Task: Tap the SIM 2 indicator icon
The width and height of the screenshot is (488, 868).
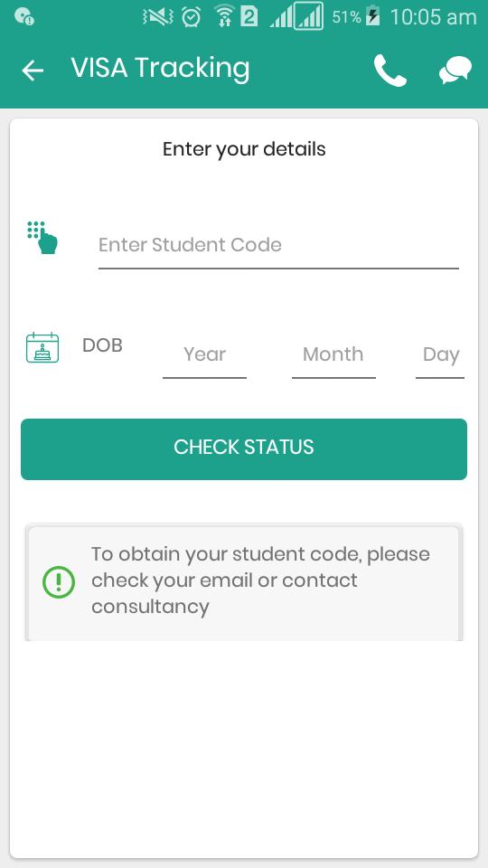Action: 249,17
